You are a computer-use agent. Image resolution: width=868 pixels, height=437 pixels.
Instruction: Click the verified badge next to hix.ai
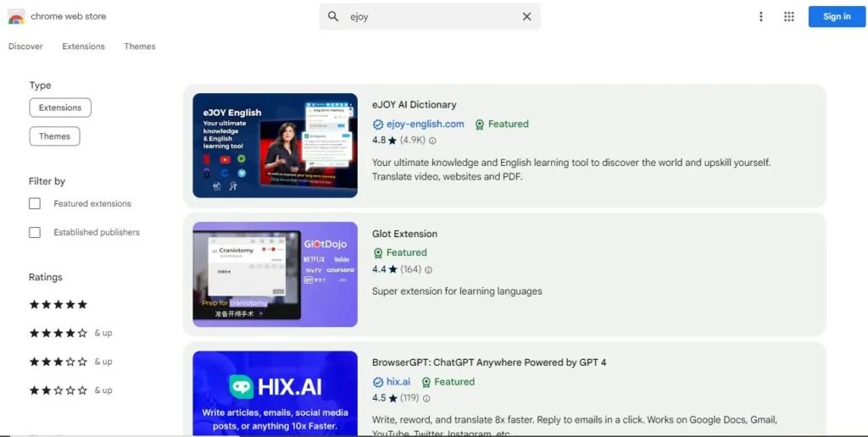pyautogui.click(x=378, y=382)
